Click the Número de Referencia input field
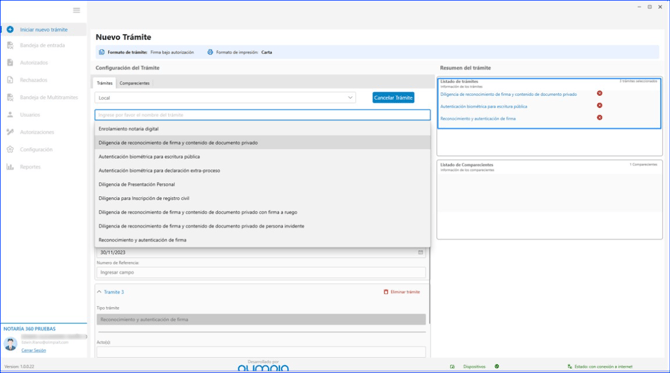Viewport: 670px width, 373px height. [x=261, y=272]
